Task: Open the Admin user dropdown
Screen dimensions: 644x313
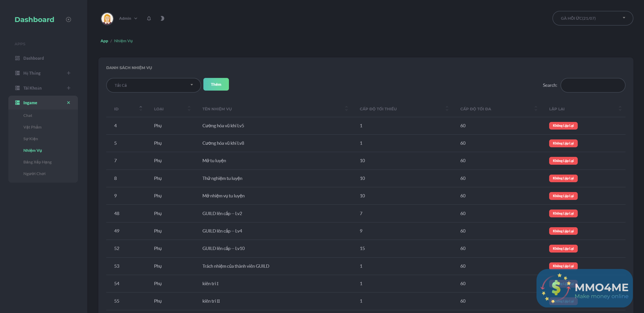Action: tap(128, 18)
